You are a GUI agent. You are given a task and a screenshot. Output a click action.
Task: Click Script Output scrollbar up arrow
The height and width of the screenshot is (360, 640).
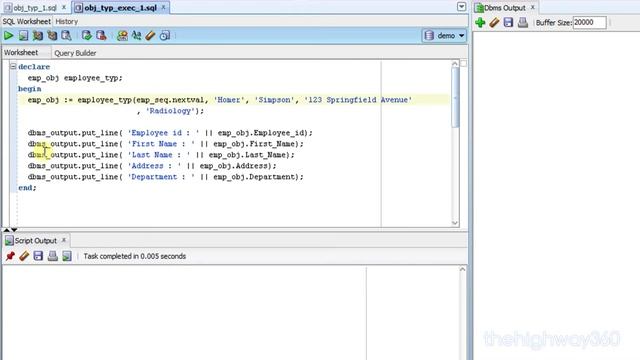(462, 269)
